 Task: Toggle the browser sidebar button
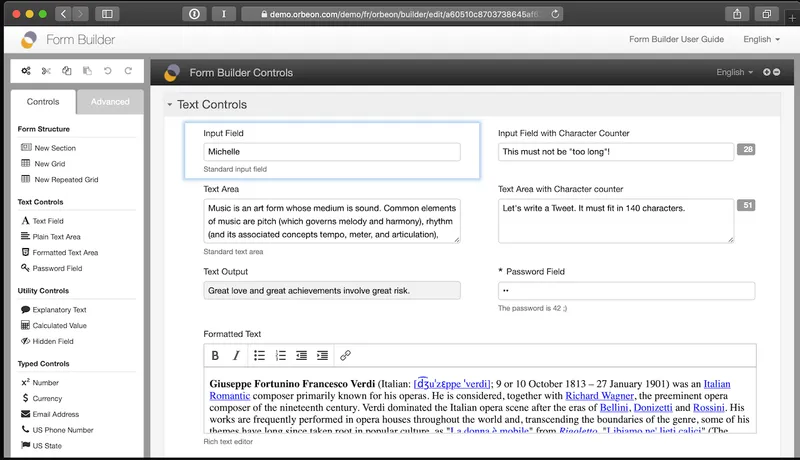pyautogui.click(x=107, y=14)
